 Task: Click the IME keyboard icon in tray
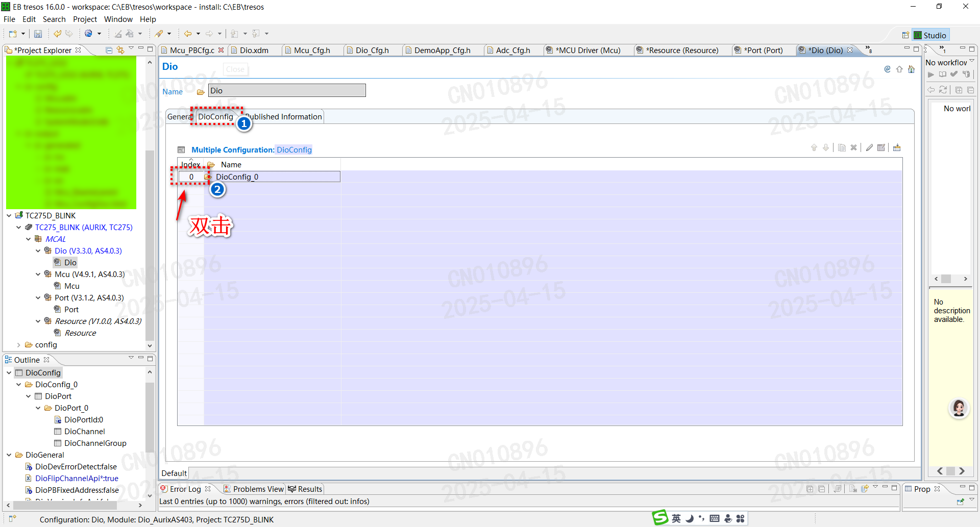(715, 518)
